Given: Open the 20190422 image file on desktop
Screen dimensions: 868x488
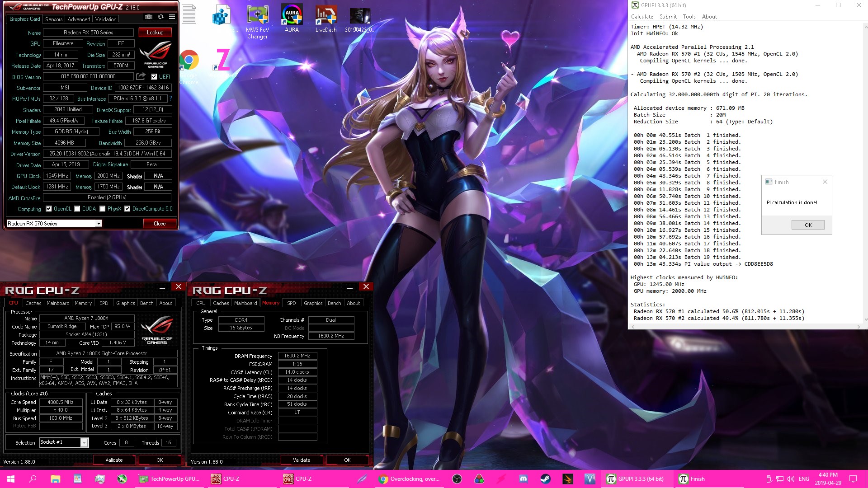Looking at the screenshot, I should pyautogui.click(x=360, y=19).
